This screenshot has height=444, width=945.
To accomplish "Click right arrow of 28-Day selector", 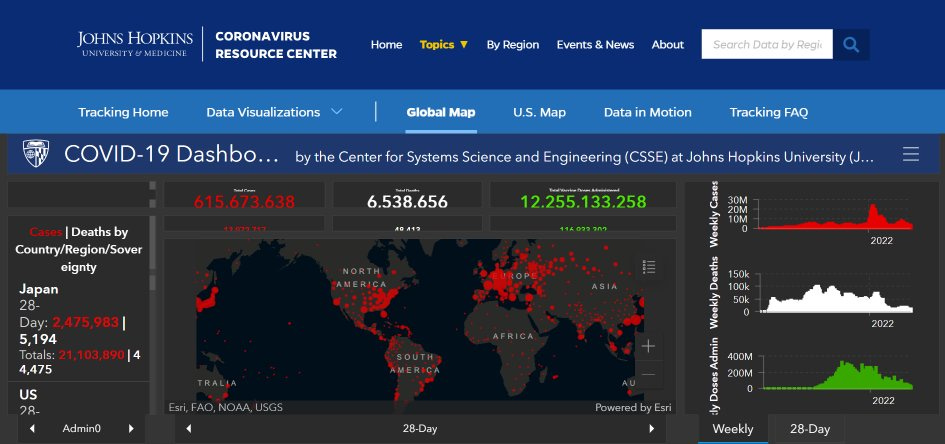I will tap(651, 429).
